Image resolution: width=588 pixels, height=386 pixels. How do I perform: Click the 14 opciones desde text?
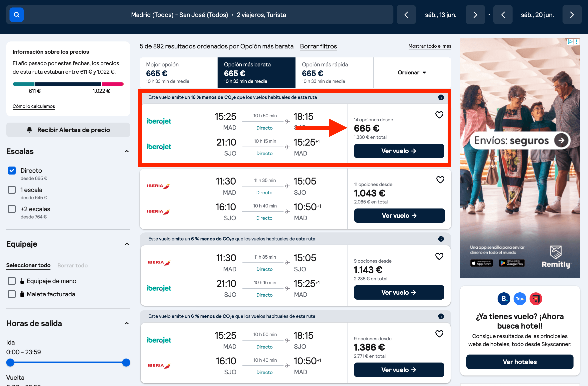point(373,120)
